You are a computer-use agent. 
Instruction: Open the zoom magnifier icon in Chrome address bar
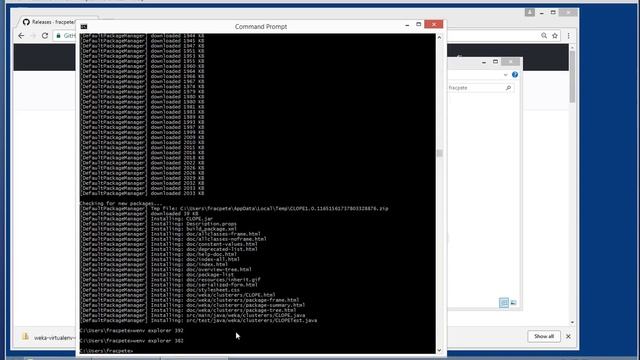(544, 36)
